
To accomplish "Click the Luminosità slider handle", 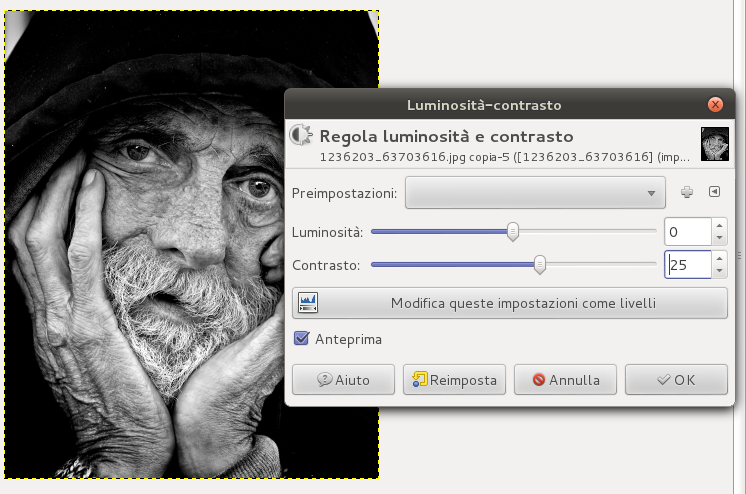I will tap(512, 232).
